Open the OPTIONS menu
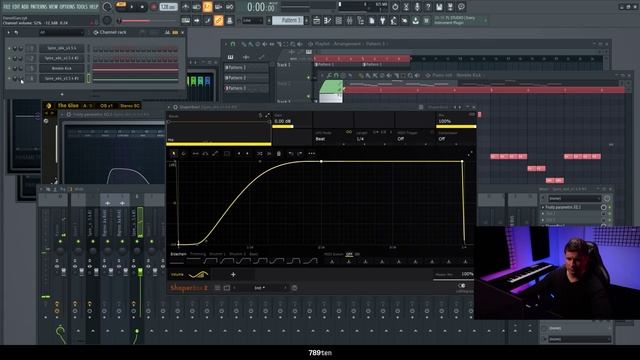This screenshot has width=640, height=360. [x=67, y=7]
